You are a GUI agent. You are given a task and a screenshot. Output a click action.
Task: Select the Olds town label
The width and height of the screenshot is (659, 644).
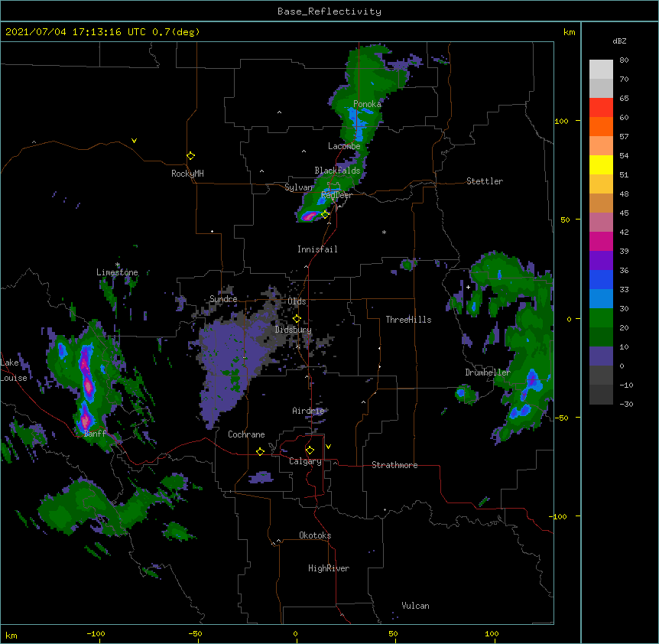pyautogui.click(x=297, y=301)
